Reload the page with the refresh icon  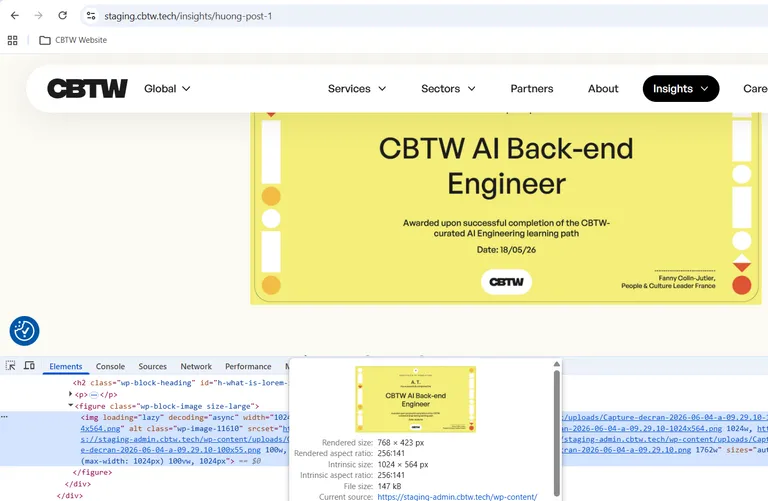coord(62,16)
